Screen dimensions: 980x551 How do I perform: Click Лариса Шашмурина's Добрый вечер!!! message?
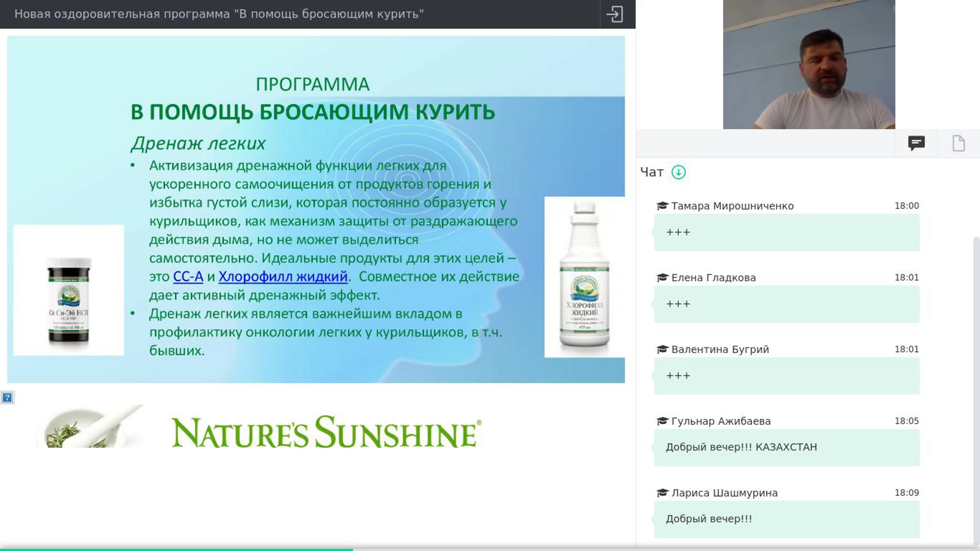pyautogui.click(x=786, y=519)
